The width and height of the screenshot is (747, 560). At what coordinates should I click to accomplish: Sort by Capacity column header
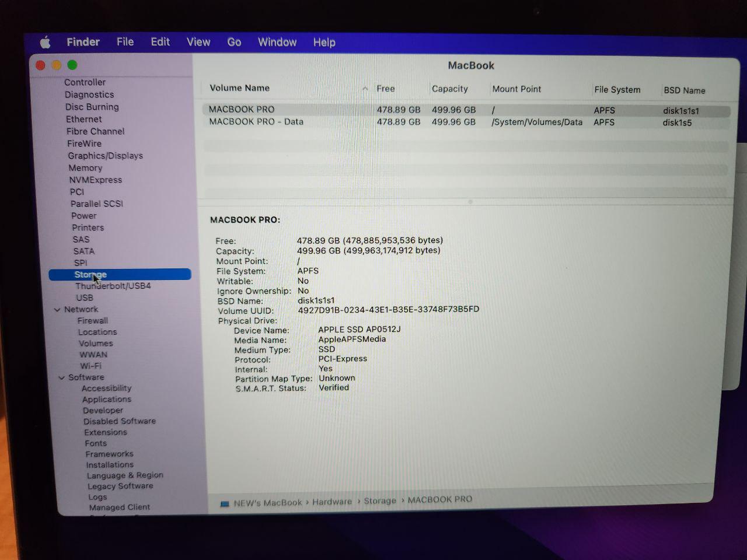pos(450,89)
